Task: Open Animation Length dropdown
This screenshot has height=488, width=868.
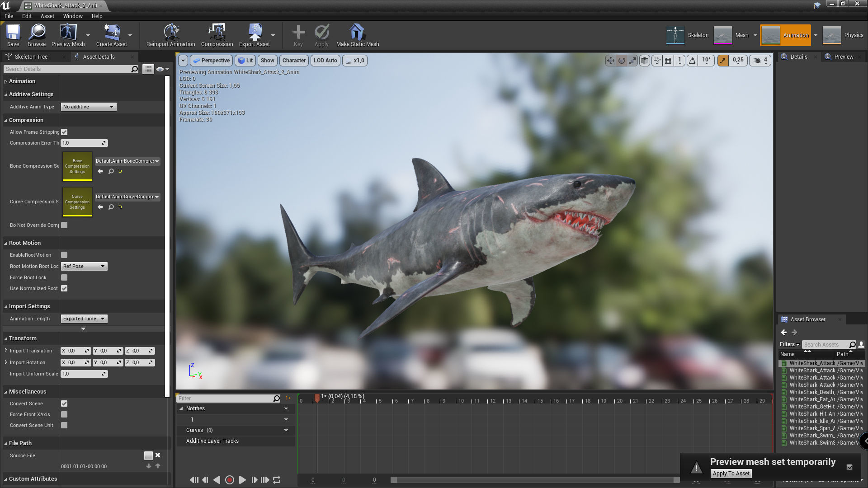Action: coord(84,319)
